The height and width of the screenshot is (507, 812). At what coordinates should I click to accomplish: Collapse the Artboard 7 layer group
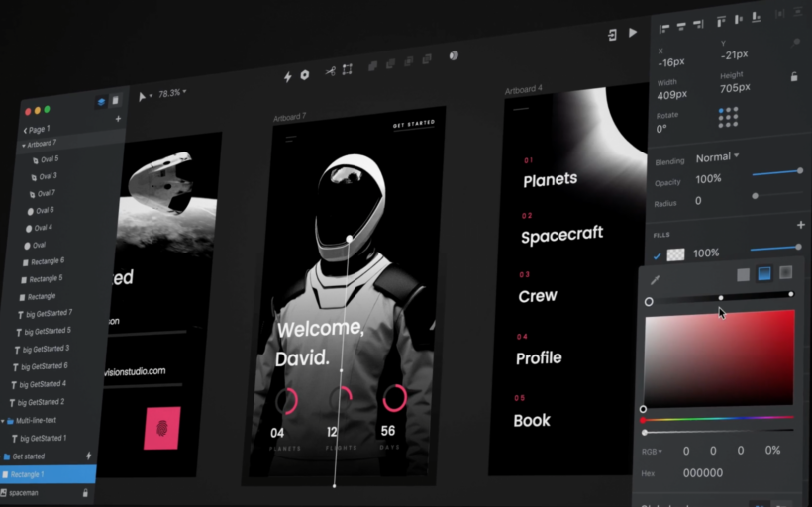tap(24, 145)
